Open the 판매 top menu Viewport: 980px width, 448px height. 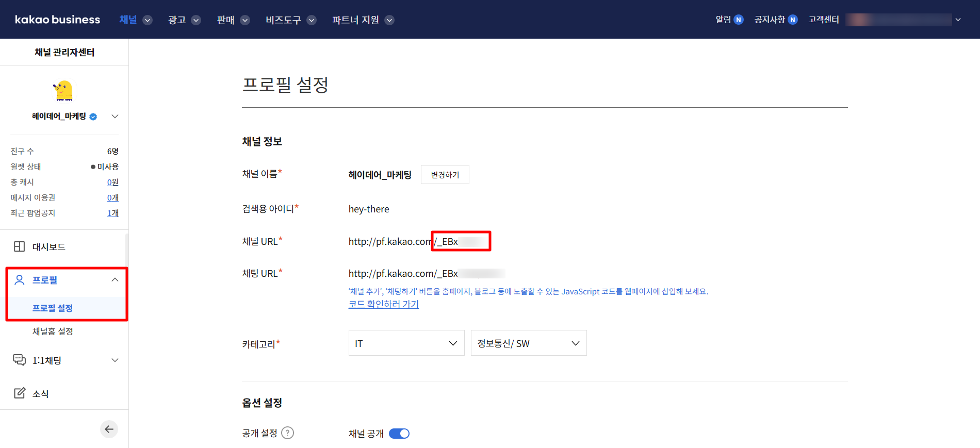[225, 20]
